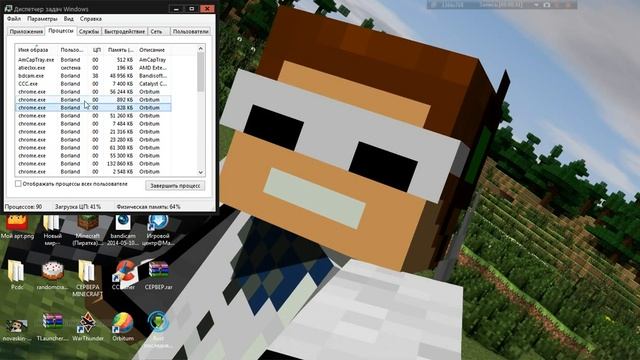Select the bdcam.exe process row

[93, 76]
